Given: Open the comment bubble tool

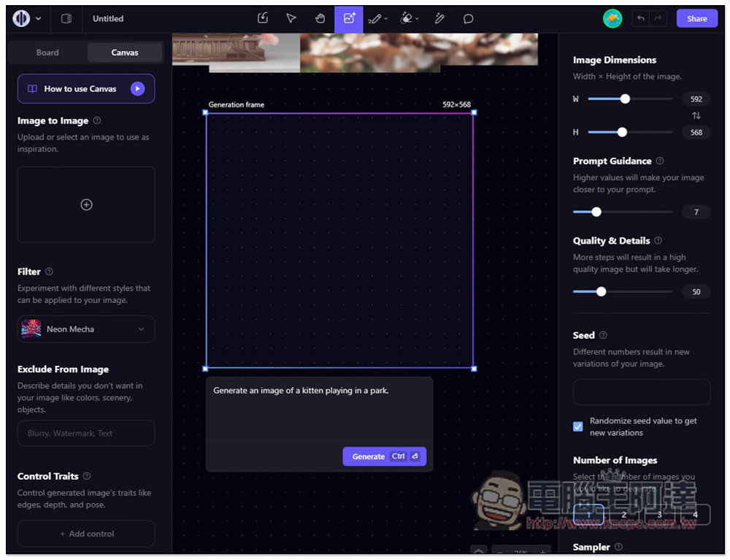Looking at the screenshot, I should pos(469,19).
